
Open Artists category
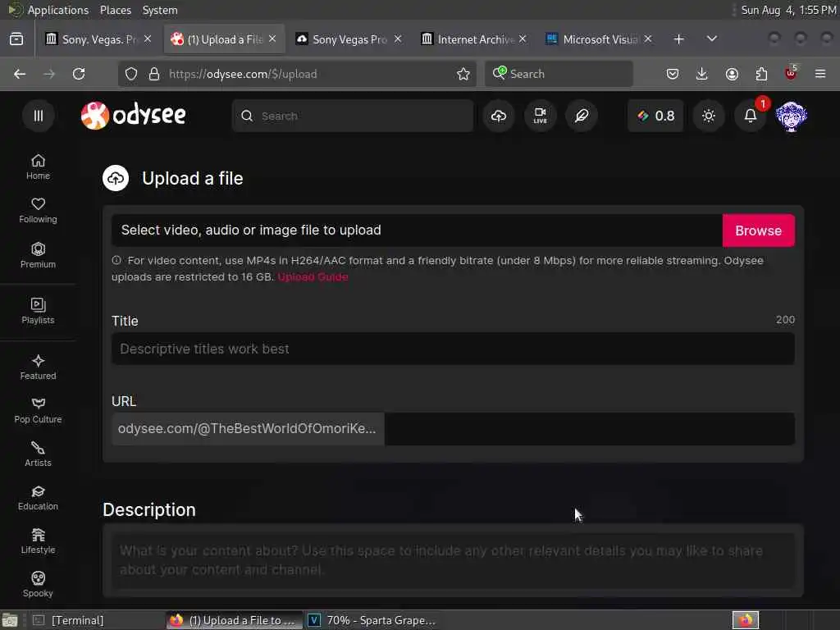(38, 454)
